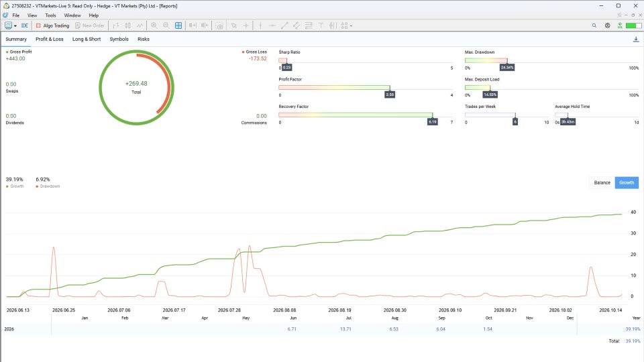Click the Aug 6.53 monthly cell
Image resolution: width=644 pixels, height=362 pixels.
click(394, 329)
